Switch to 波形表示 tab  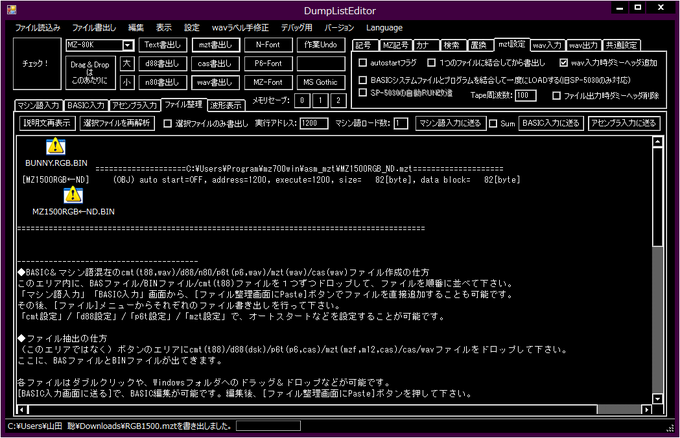pyautogui.click(x=226, y=105)
